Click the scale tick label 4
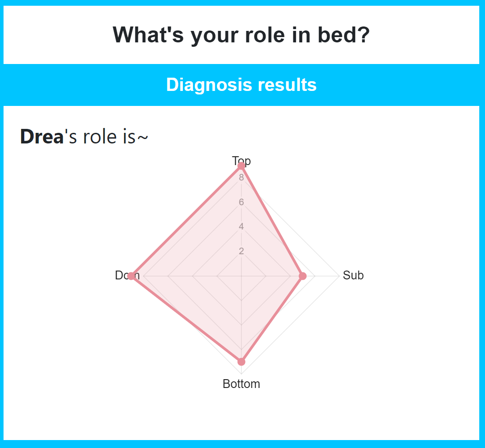485x448 pixels. 241,227
